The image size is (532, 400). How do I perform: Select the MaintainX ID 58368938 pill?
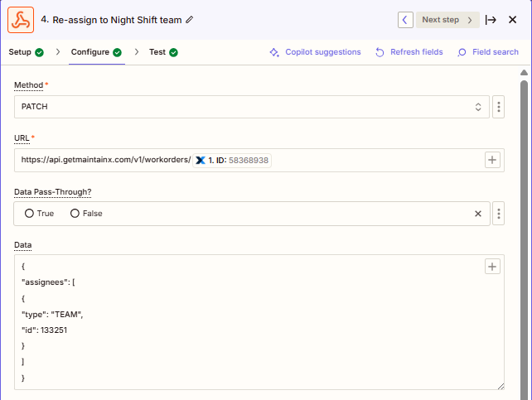pos(232,161)
